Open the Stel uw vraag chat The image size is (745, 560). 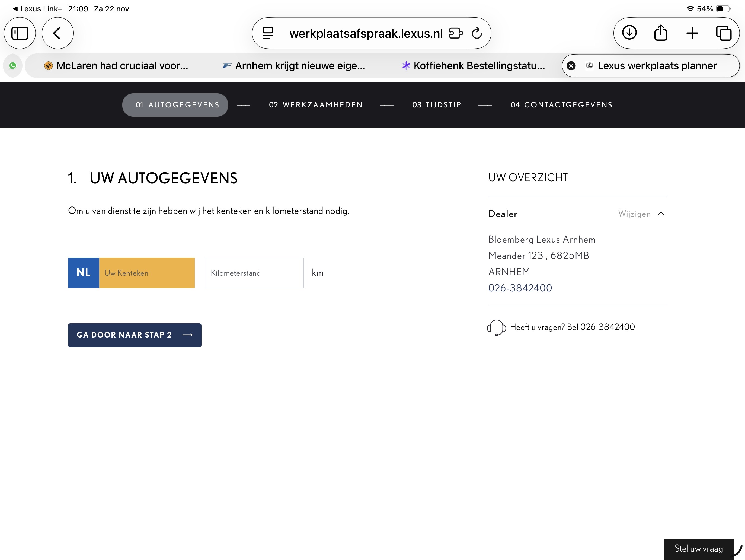pyautogui.click(x=699, y=549)
